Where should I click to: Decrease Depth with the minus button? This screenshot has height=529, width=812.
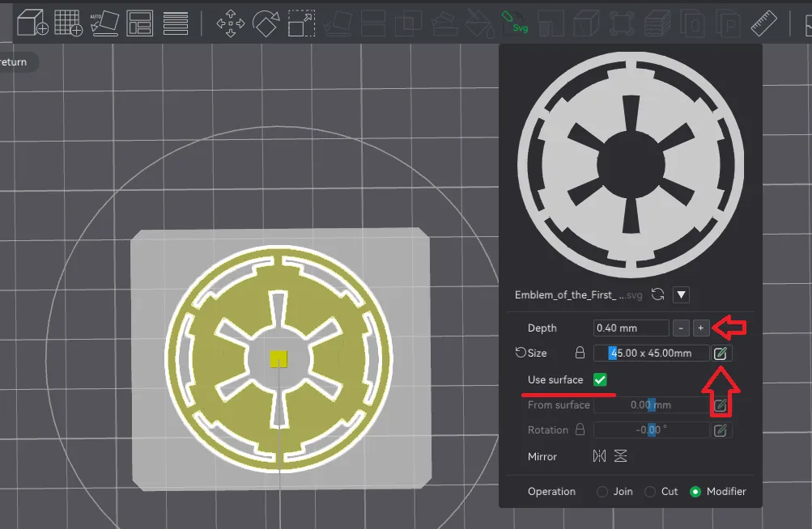point(681,328)
